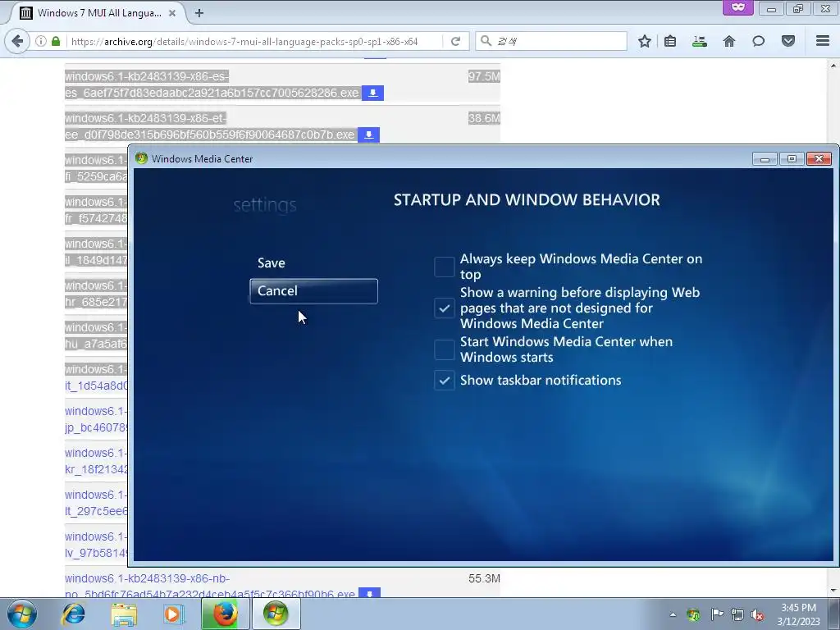
Task: Open the file link ending kr_18f21342
Action: point(96,461)
